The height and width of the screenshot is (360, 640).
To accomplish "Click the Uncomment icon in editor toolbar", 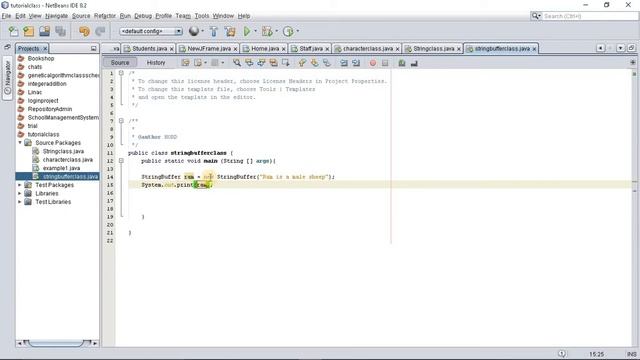I will 414,63.
